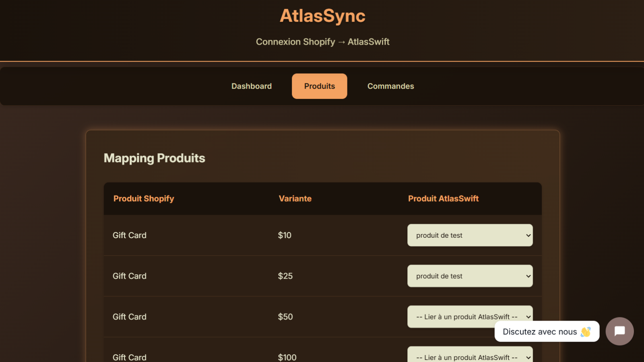Click the AtlasSync logo title

coord(322,16)
